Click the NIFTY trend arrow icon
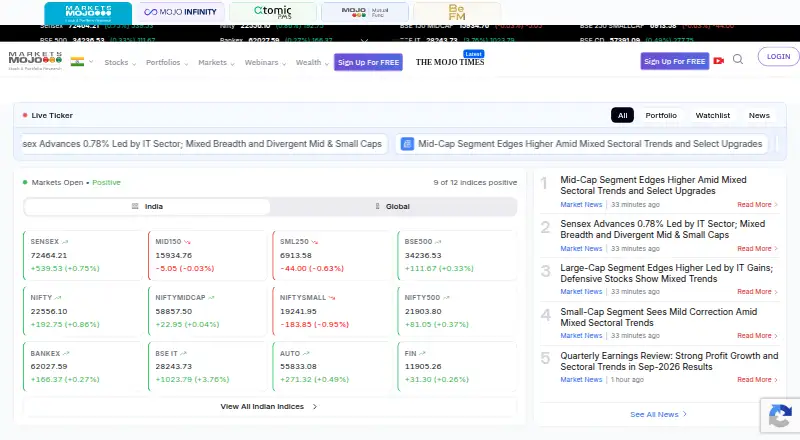 (x=58, y=298)
